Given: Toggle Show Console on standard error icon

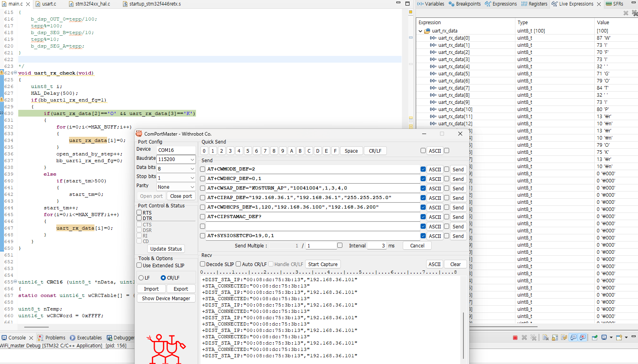Looking at the screenshot, I should pos(582,337).
